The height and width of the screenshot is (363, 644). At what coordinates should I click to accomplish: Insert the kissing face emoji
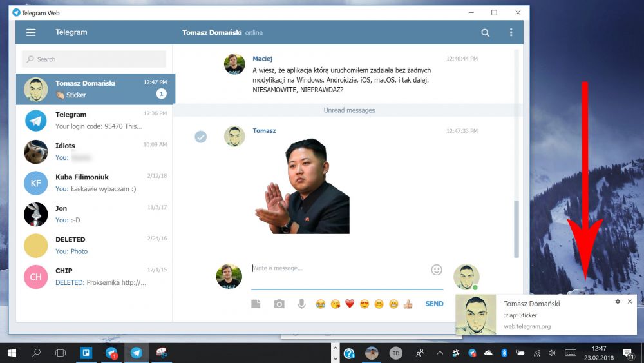click(x=336, y=304)
